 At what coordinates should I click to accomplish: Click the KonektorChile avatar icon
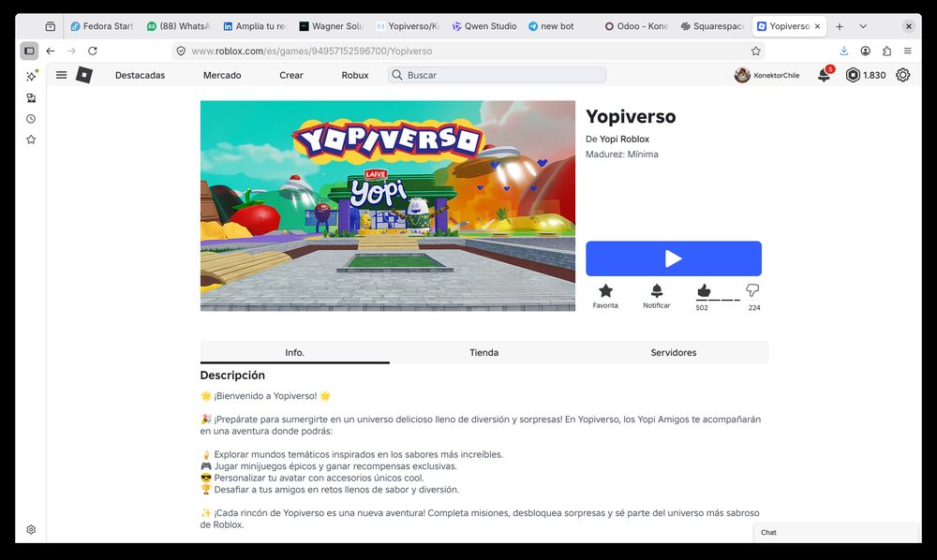tap(742, 75)
